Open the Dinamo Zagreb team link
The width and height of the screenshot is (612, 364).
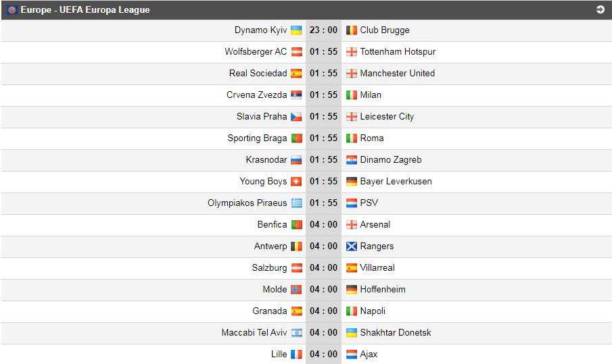click(391, 160)
